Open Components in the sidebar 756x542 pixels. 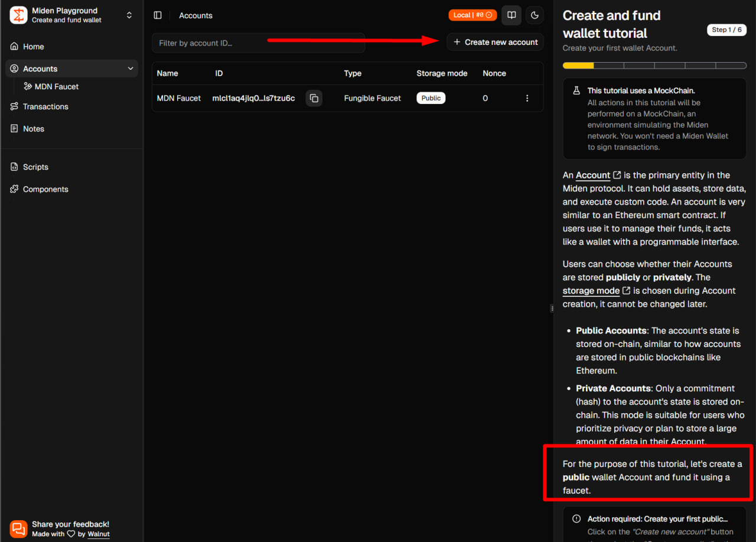tap(45, 189)
